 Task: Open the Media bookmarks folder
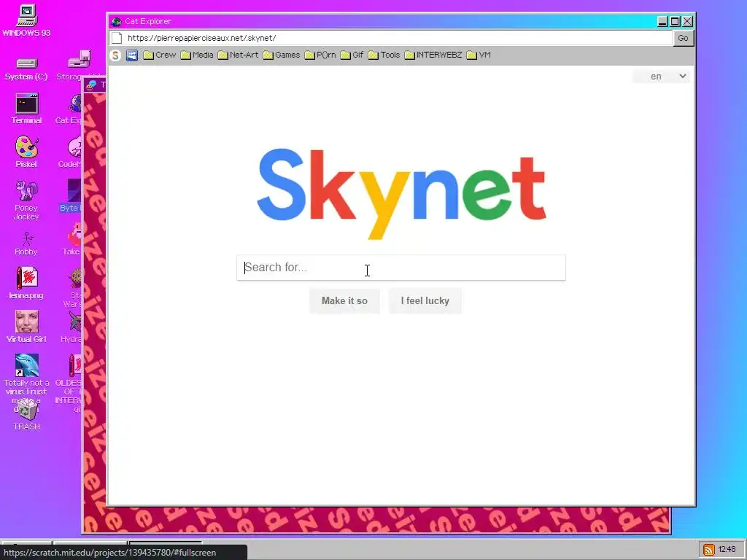[197, 55]
